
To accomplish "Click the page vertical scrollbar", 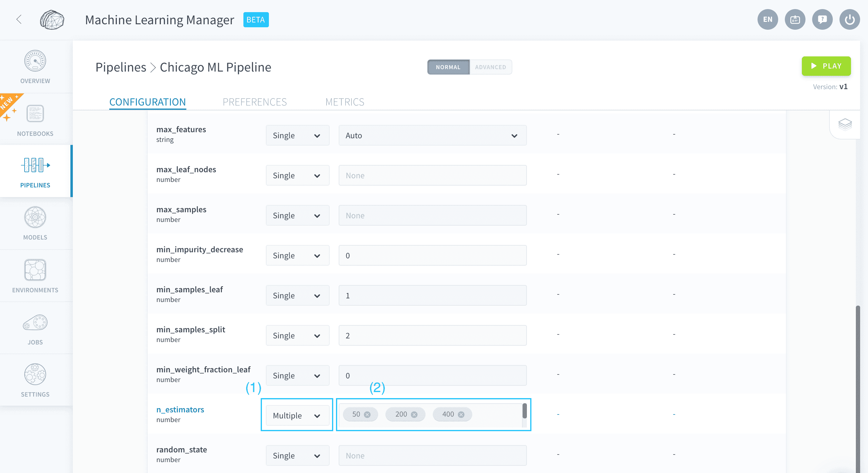I will (x=858, y=389).
